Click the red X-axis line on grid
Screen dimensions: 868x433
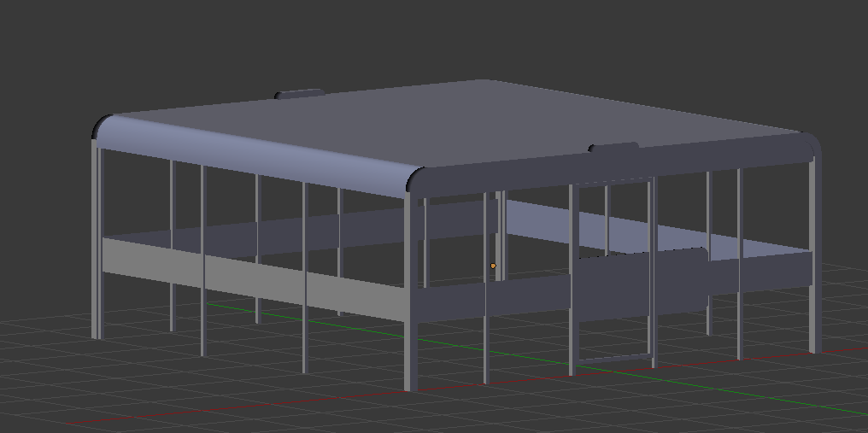(256, 407)
